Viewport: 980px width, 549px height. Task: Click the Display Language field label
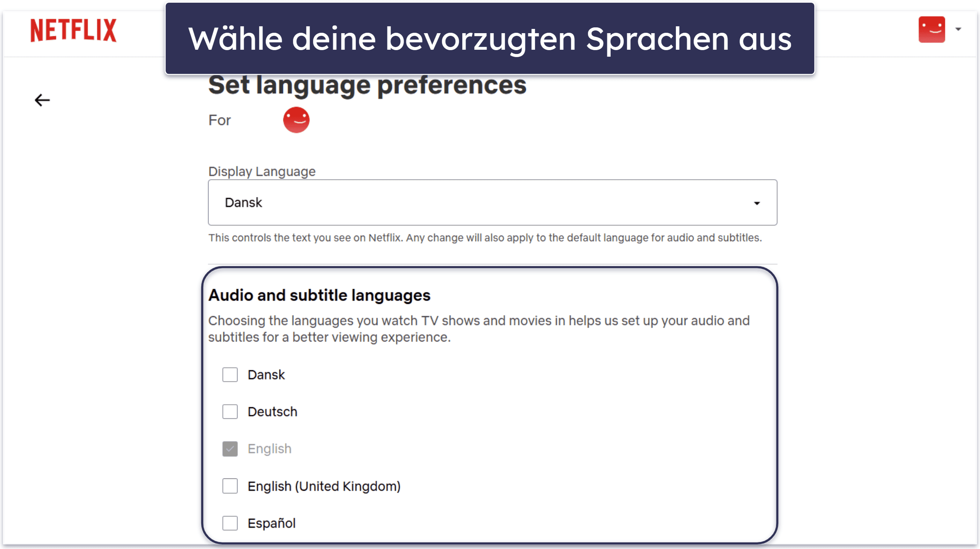(262, 171)
